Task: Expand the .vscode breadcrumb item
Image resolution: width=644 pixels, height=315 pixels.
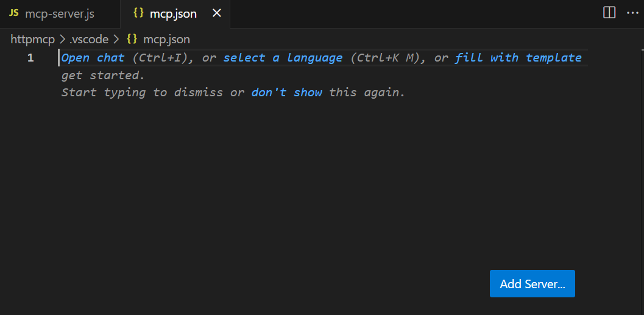Action: pyautogui.click(x=89, y=40)
